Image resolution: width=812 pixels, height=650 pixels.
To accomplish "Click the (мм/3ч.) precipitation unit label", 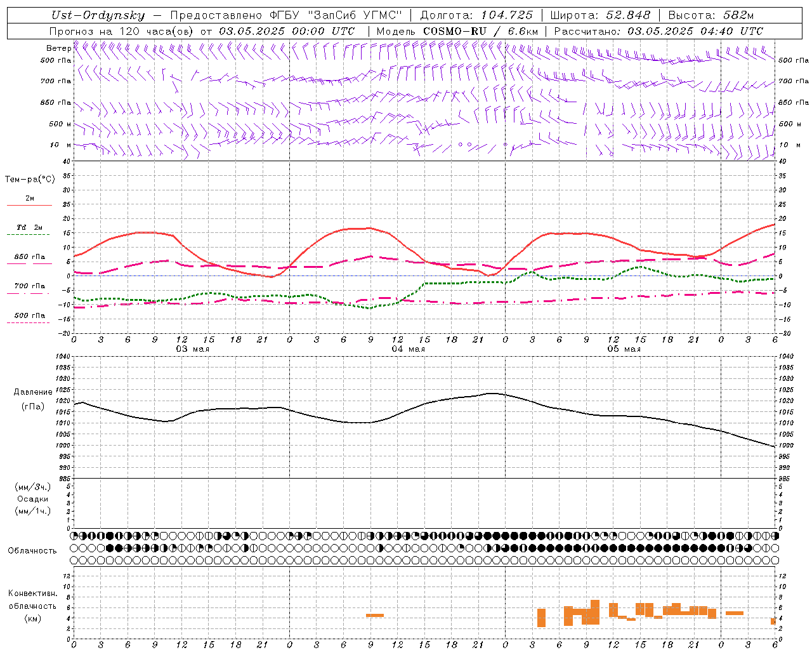I will 33,487.
